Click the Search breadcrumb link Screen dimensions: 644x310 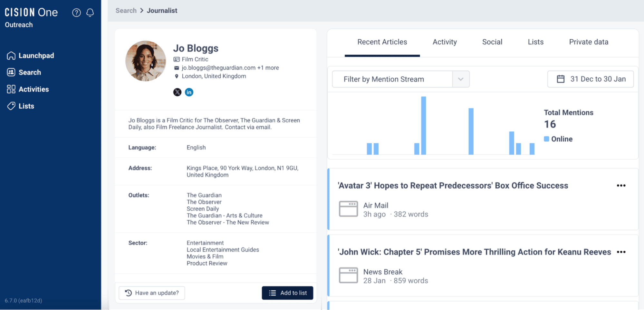(x=126, y=11)
